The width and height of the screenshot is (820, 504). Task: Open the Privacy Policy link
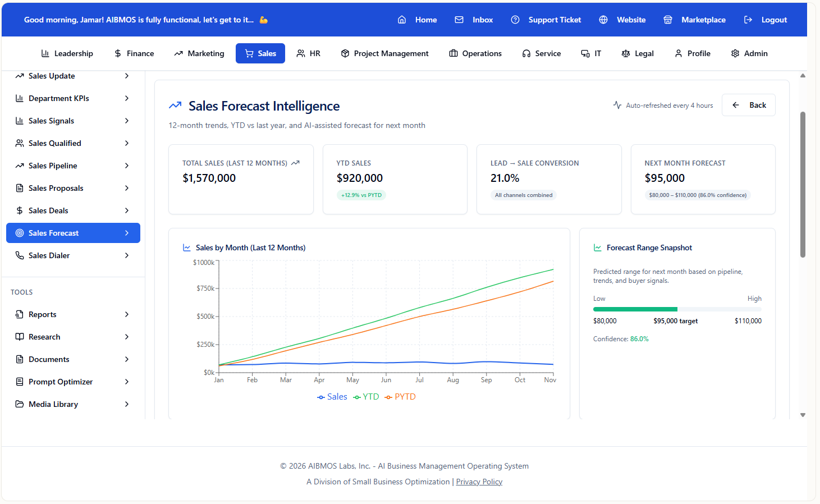(x=479, y=482)
